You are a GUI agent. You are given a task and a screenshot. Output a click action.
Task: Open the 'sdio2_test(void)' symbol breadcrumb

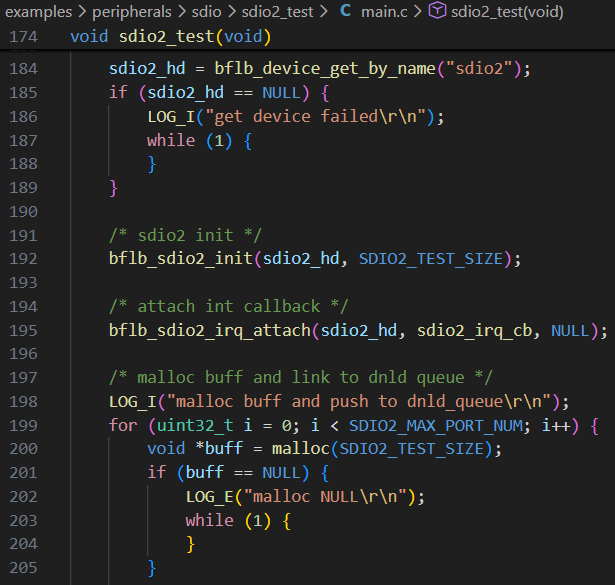coord(508,12)
